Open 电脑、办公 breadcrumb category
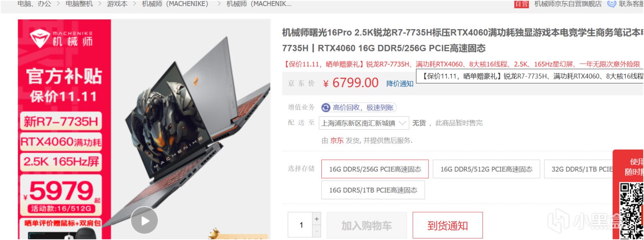The height and width of the screenshot is (240, 644). point(34,4)
